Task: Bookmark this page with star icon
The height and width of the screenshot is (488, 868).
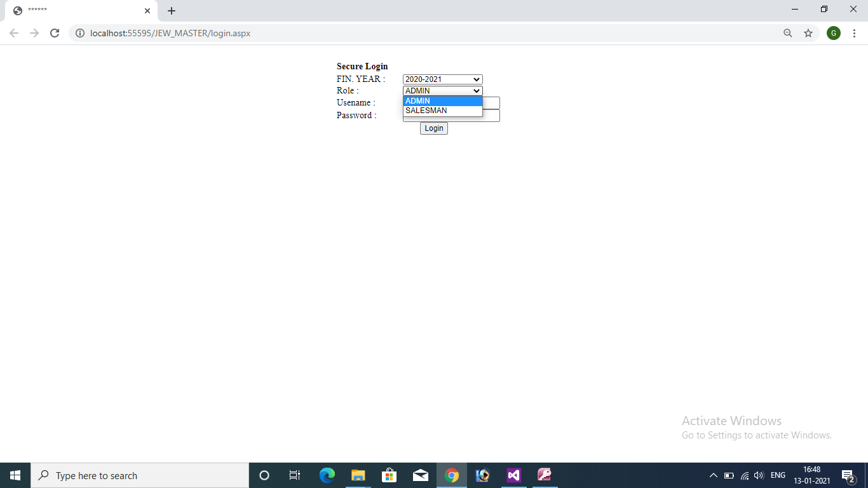Action: point(808,33)
